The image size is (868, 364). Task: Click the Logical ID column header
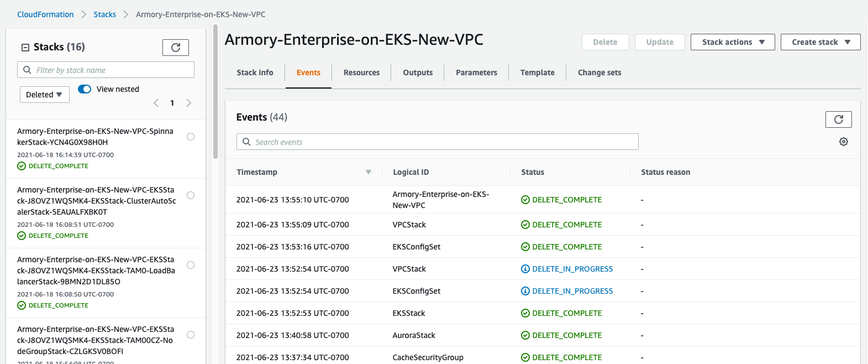[x=411, y=172]
